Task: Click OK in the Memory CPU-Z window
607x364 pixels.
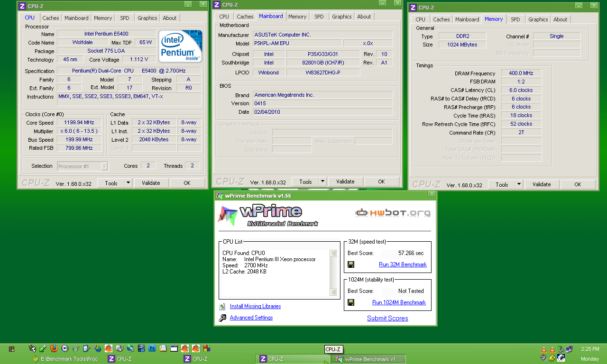Action: [578, 184]
